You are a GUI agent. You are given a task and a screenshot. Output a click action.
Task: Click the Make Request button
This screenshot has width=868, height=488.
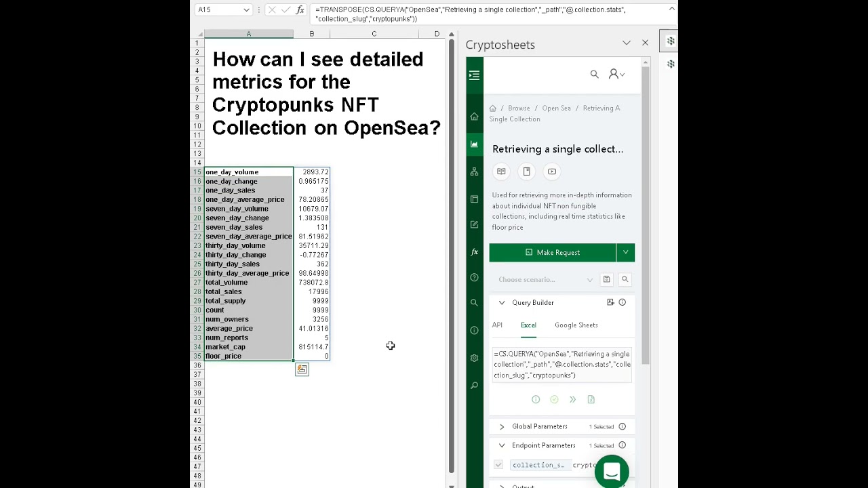tap(553, 252)
